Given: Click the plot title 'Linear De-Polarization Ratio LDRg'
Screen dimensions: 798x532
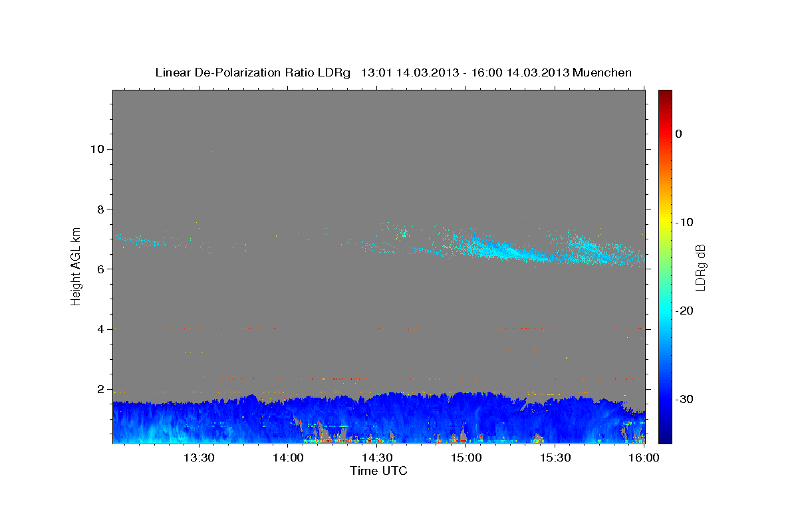Looking at the screenshot, I should click(x=253, y=72).
